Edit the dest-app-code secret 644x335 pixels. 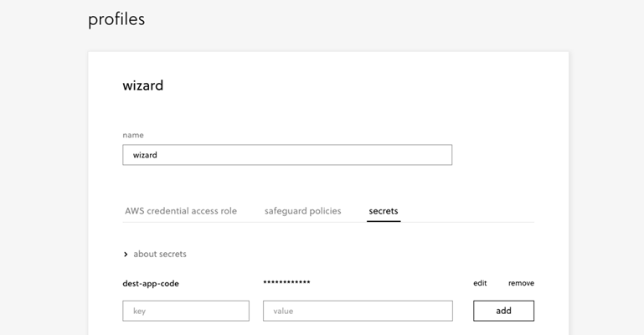point(480,283)
